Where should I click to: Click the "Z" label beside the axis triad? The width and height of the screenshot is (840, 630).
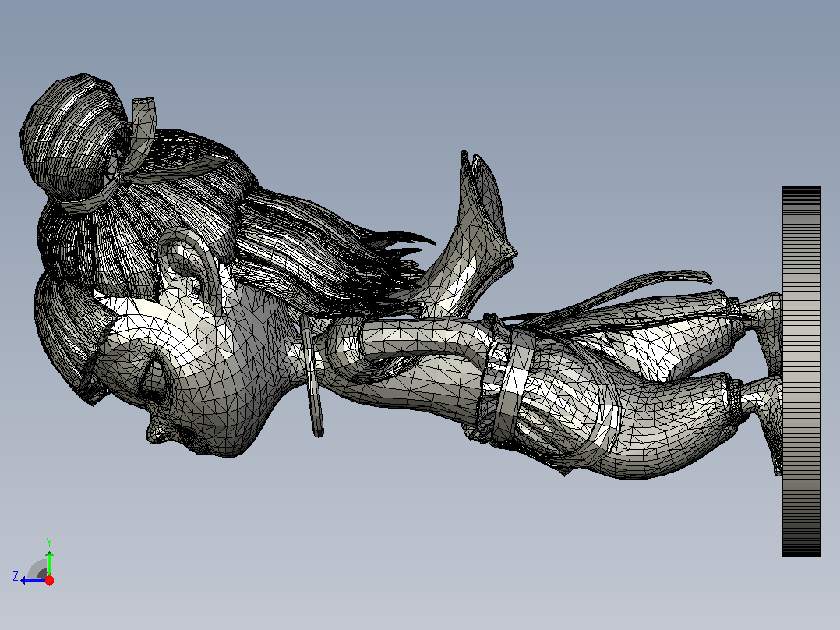(x=16, y=576)
